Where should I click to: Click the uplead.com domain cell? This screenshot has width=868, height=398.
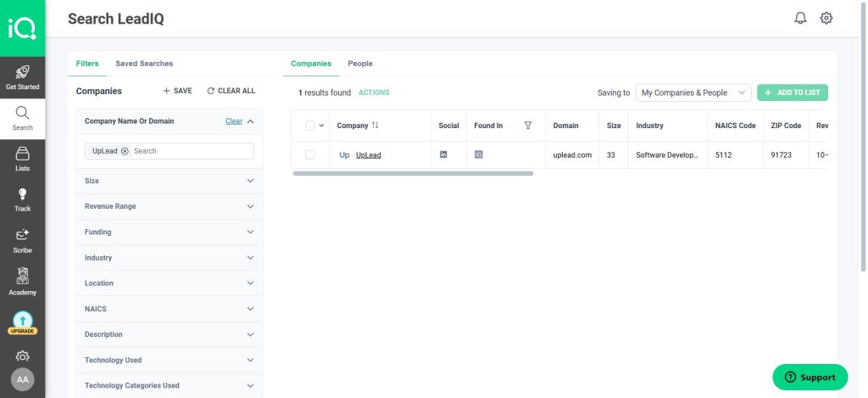click(572, 155)
